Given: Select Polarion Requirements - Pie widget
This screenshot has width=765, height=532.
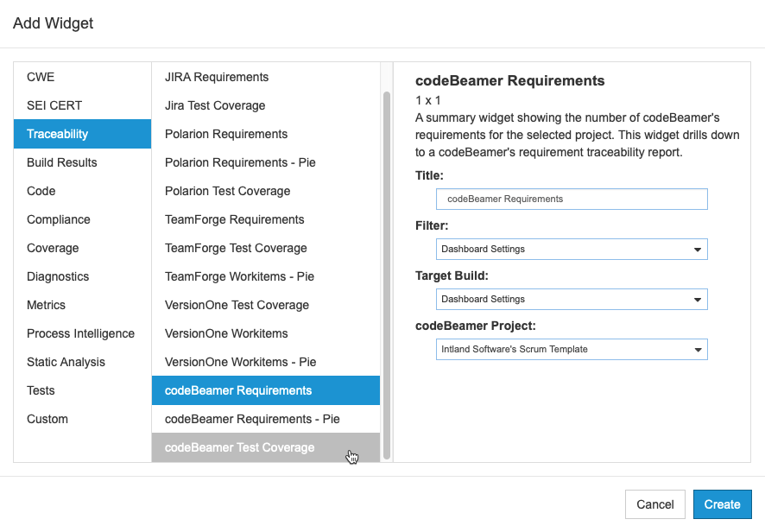Looking at the screenshot, I should click(266, 162).
